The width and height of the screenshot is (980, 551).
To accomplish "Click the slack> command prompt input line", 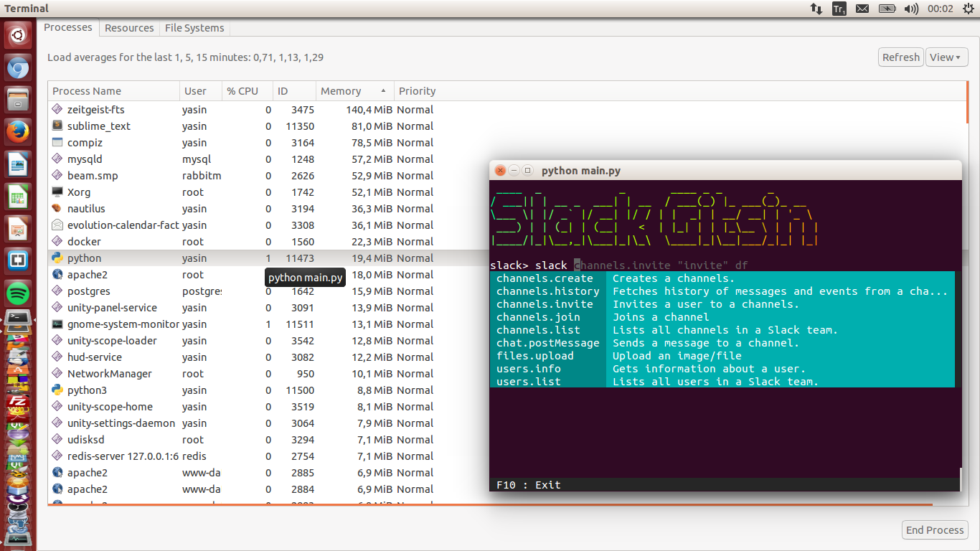I will 724,265.
